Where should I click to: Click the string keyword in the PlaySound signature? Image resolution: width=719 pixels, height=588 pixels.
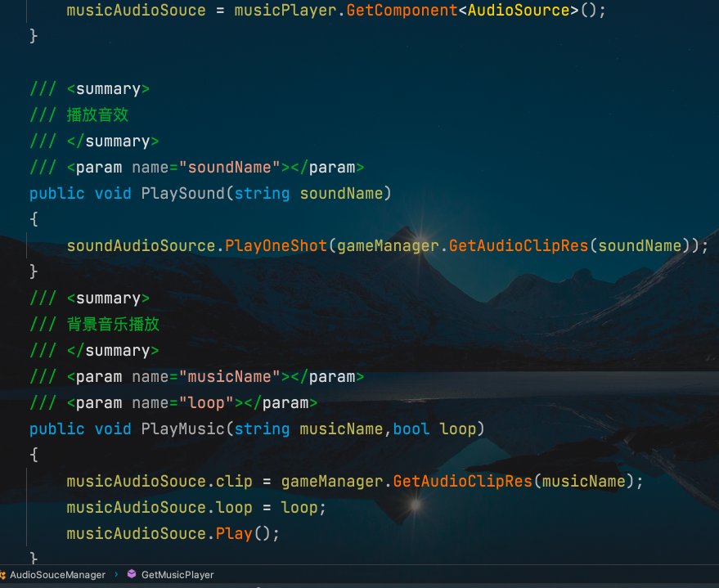[262, 193]
